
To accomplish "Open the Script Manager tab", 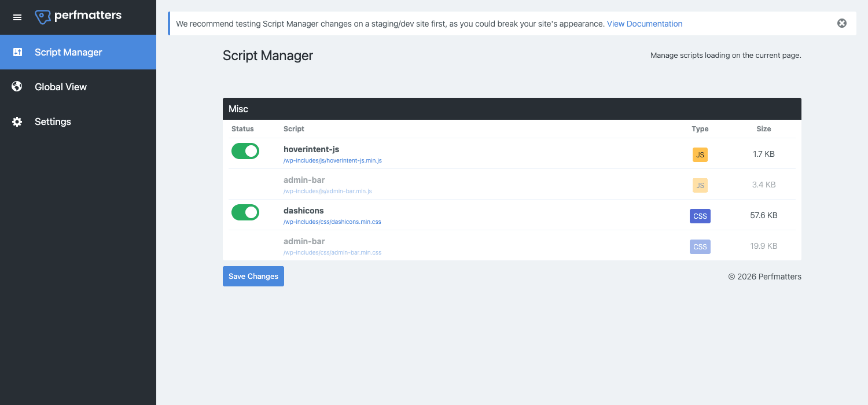I will tap(78, 52).
